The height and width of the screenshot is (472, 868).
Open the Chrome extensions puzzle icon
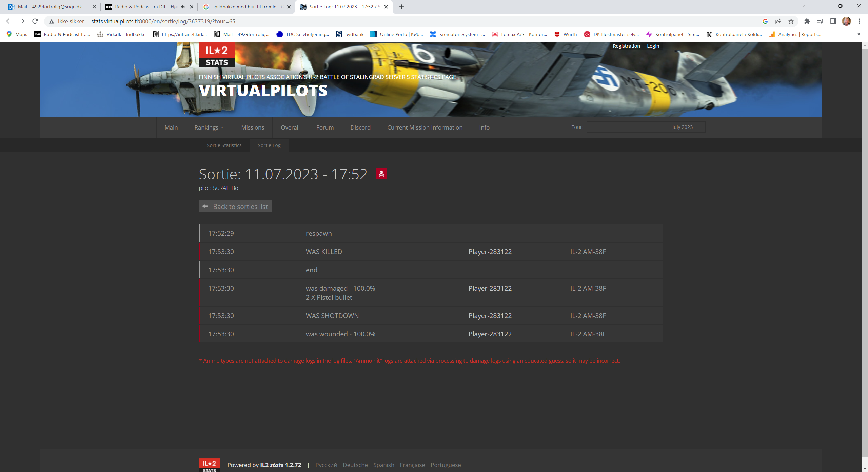807,21
